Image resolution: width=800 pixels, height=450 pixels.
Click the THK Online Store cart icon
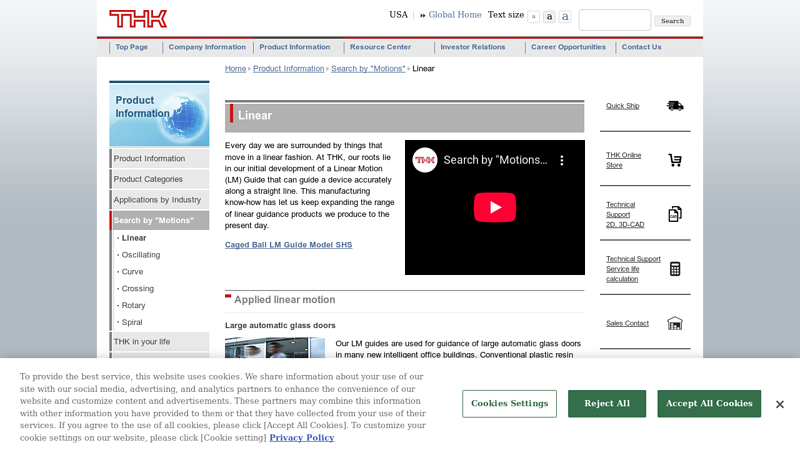[x=675, y=160]
